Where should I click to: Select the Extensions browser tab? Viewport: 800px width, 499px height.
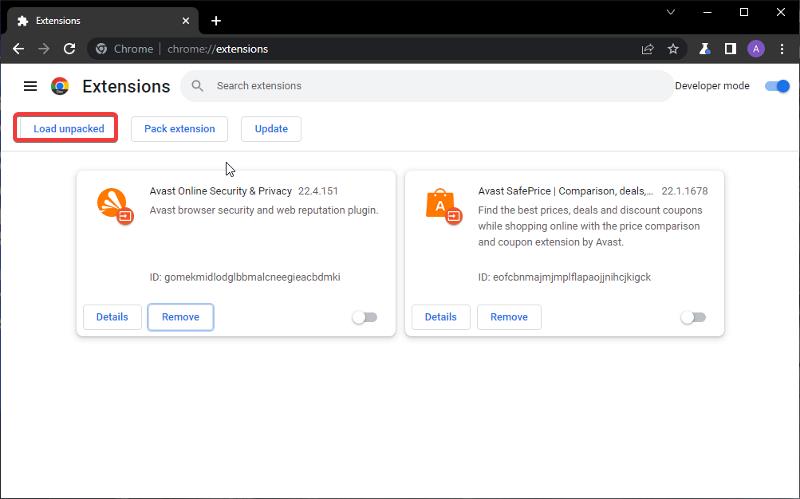[100, 20]
